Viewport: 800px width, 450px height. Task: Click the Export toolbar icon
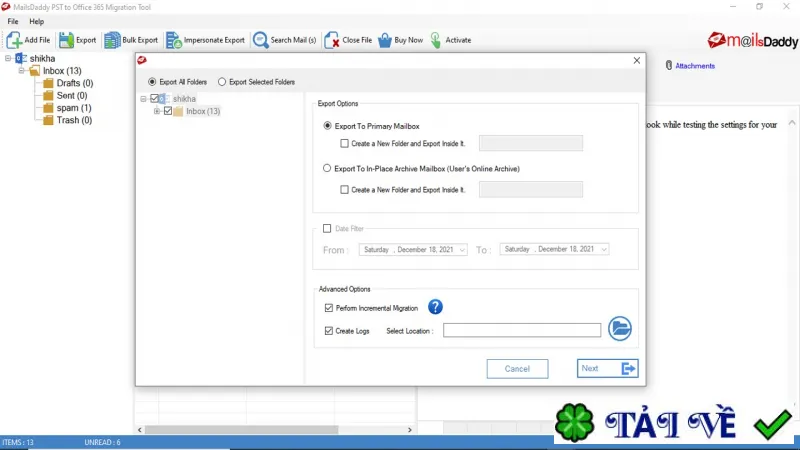(66, 40)
